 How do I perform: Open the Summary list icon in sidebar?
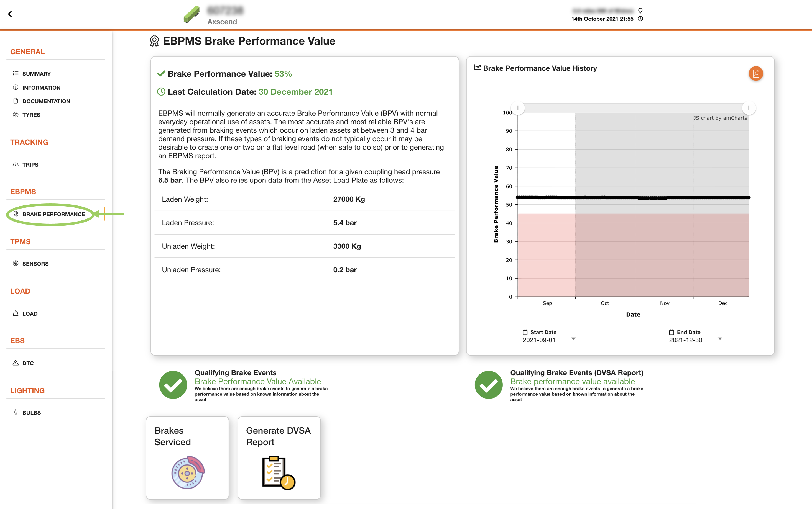(16, 73)
